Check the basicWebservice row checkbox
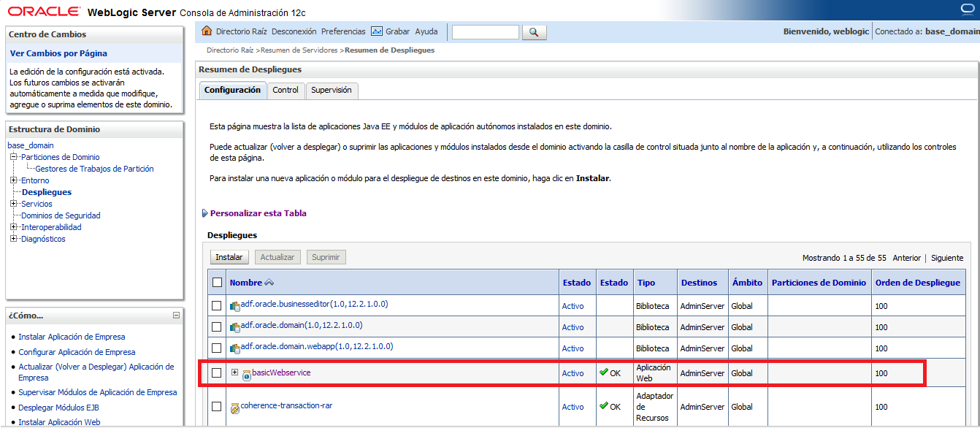This screenshot has height=428, width=980. [x=217, y=373]
